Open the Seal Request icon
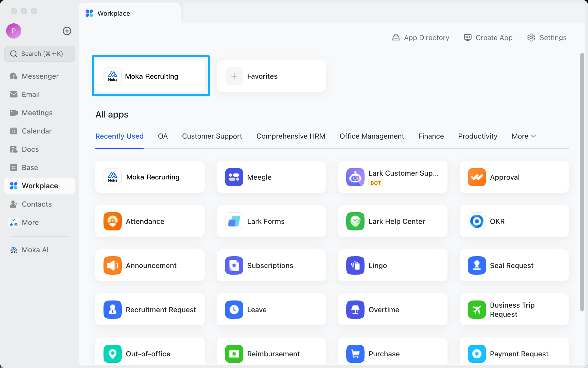The height and width of the screenshot is (368, 588). tap(477, 265)
